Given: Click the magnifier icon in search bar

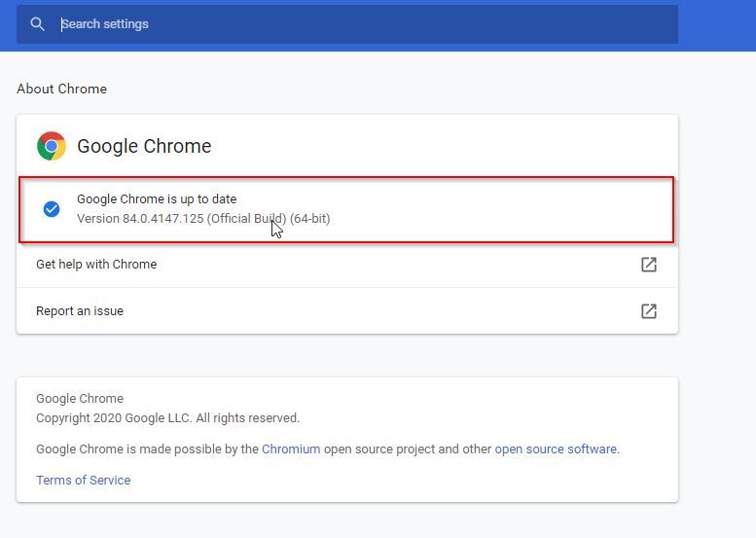Looking at the screenshot, I should [38, 24].
